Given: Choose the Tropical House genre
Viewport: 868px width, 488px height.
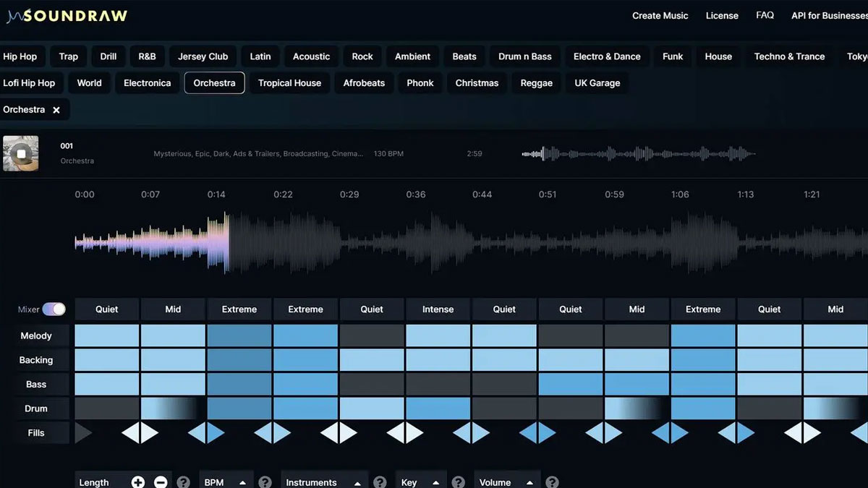Looking at the screenshot, I should [x=289, y=83].
